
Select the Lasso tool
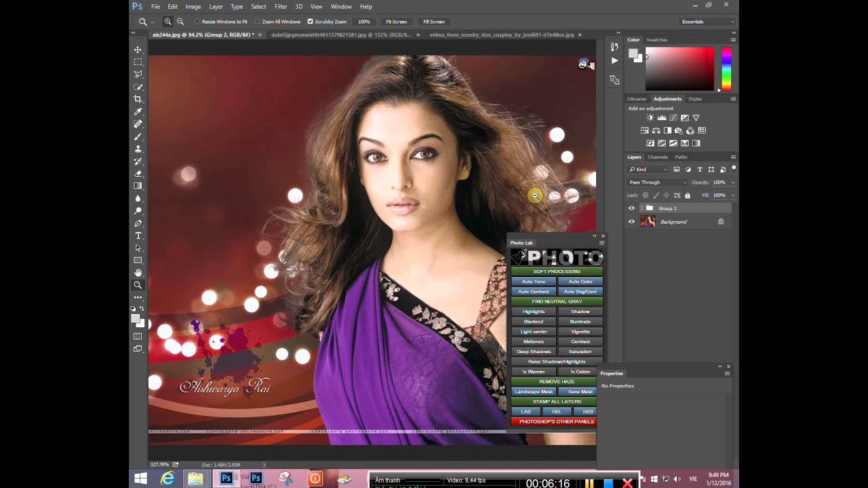tap(138, 74)
